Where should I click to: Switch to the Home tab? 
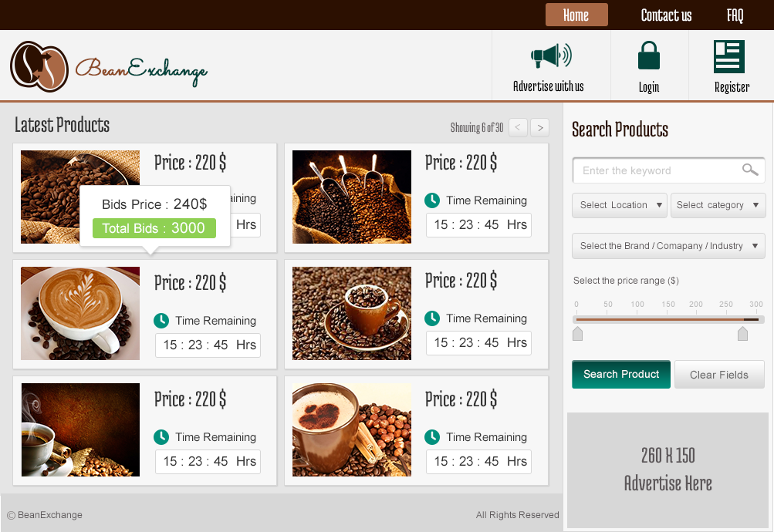tap(576, 15)
